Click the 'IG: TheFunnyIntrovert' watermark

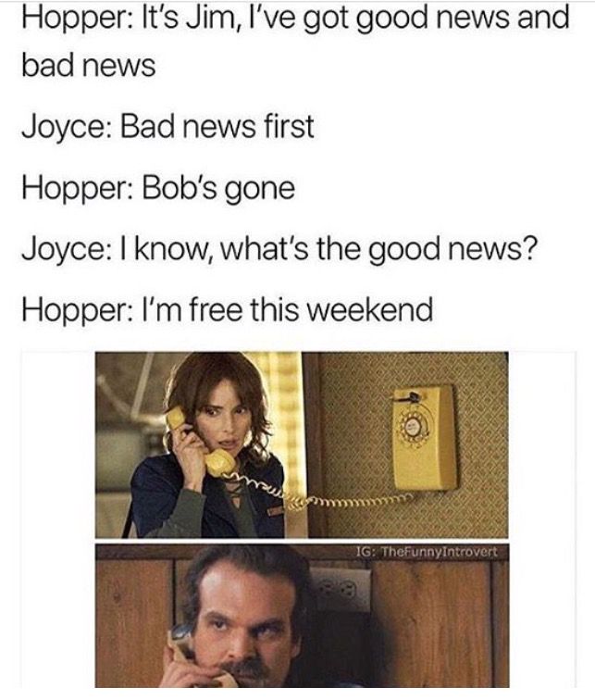(427, 551)
